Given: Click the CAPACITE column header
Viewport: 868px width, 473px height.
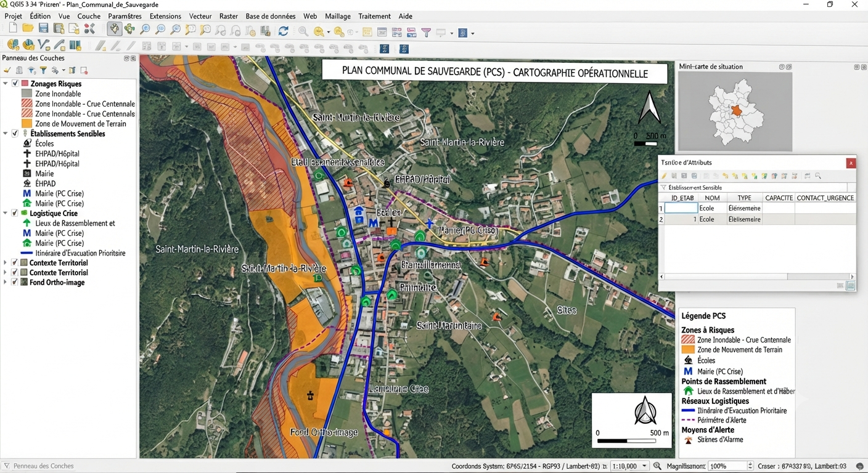Looking at the screenshot, I should click(779, 198).
